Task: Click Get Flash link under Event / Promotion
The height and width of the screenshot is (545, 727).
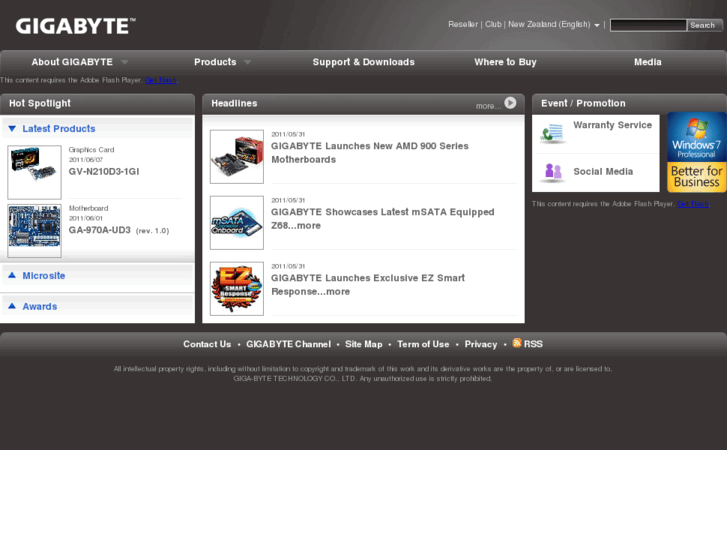Action: click(x=693, y=204)
